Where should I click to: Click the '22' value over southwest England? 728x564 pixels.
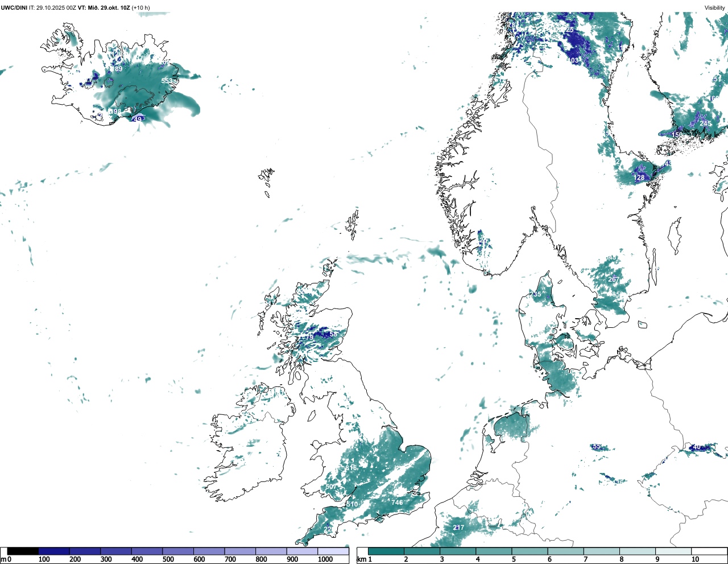[x=328, y=529]
